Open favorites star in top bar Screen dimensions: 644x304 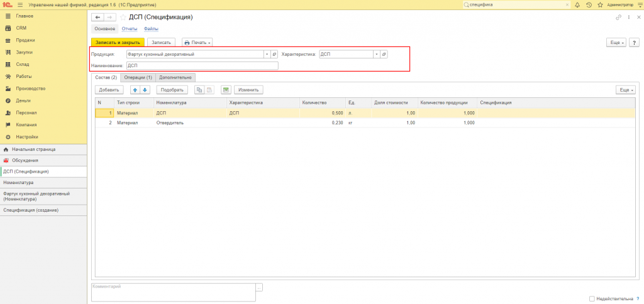[x=600, y=4]
